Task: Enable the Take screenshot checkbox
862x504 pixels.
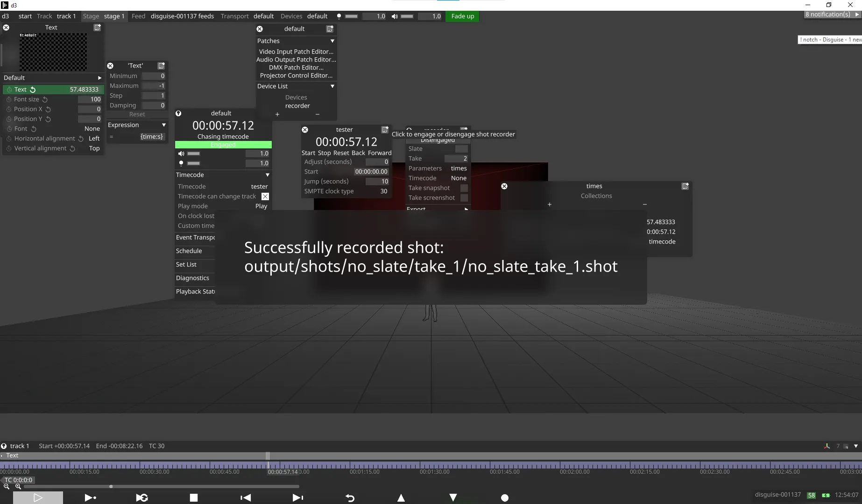Action: click(464, 197)
